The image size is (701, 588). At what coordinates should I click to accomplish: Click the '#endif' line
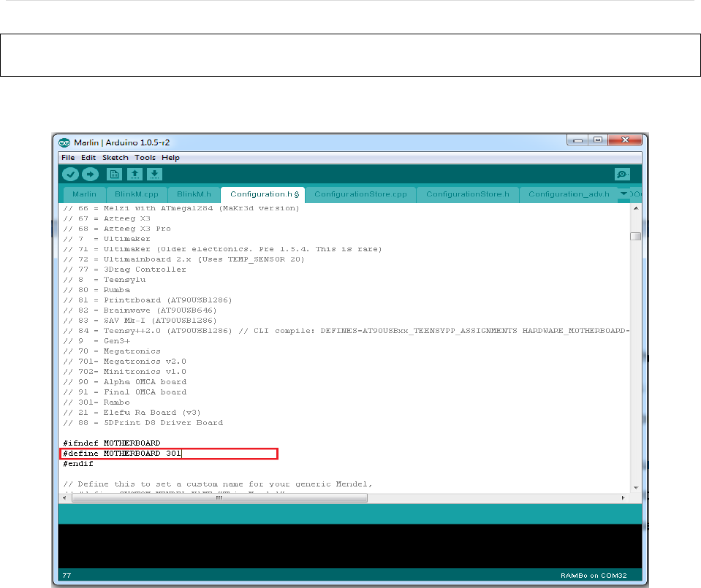pos(78,464)
